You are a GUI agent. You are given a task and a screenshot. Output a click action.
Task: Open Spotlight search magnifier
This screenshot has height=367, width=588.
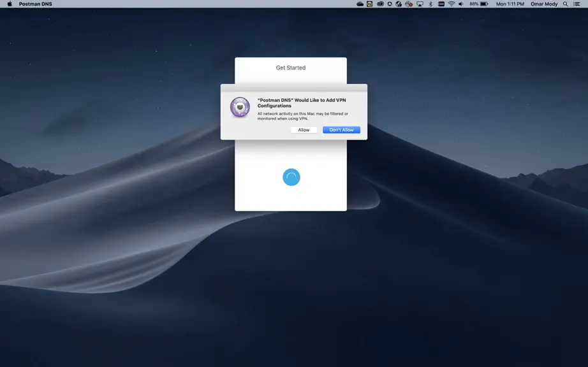point(565,4)
